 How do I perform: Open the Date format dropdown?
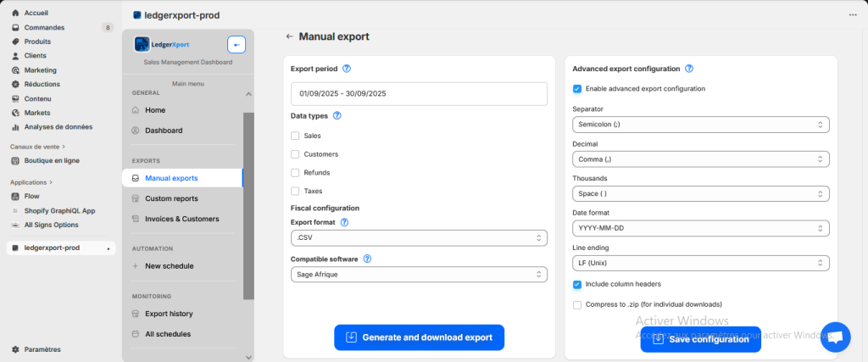coord(700,228)
